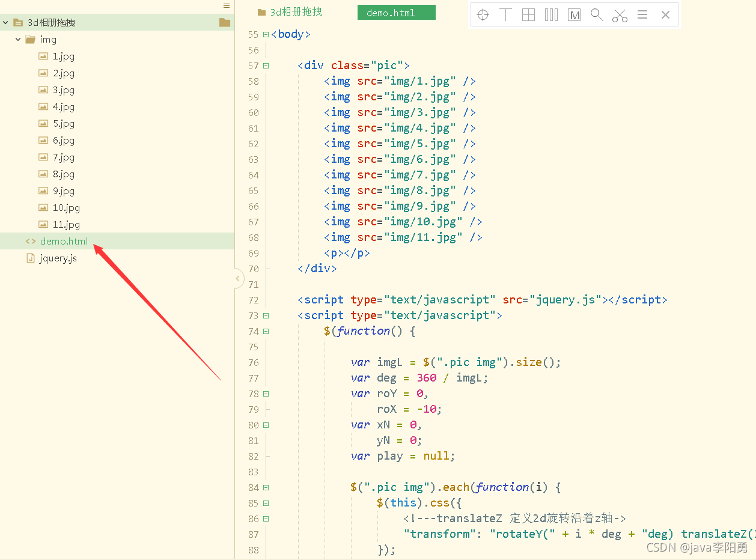Click the scissors icon in floating toolbar
The image size is (756, 560).
pos(620,16)
